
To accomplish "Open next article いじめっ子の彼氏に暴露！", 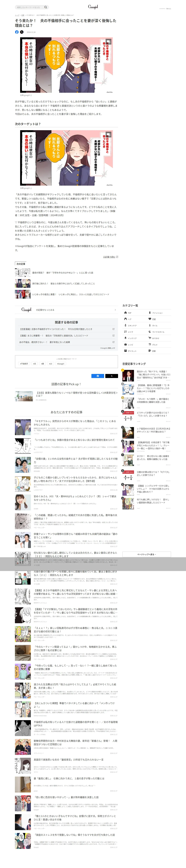I will click(x=66, y=294).
